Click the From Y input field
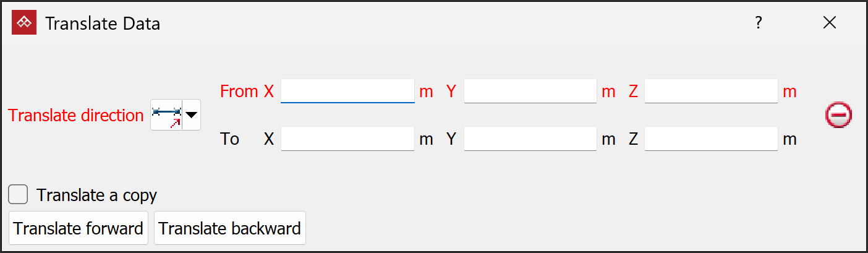This screenshot has width=868, height=253. click(530, 92)
